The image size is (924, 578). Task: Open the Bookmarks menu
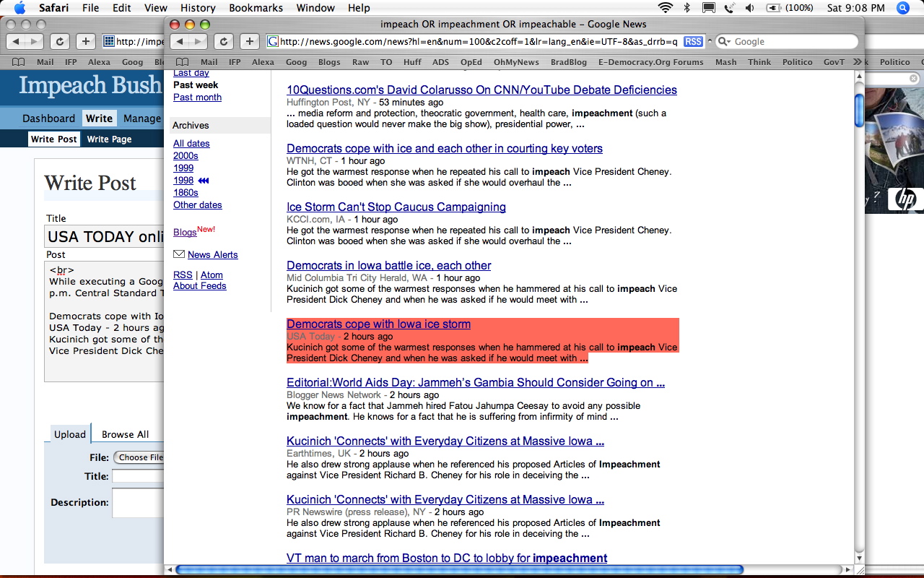256,8
